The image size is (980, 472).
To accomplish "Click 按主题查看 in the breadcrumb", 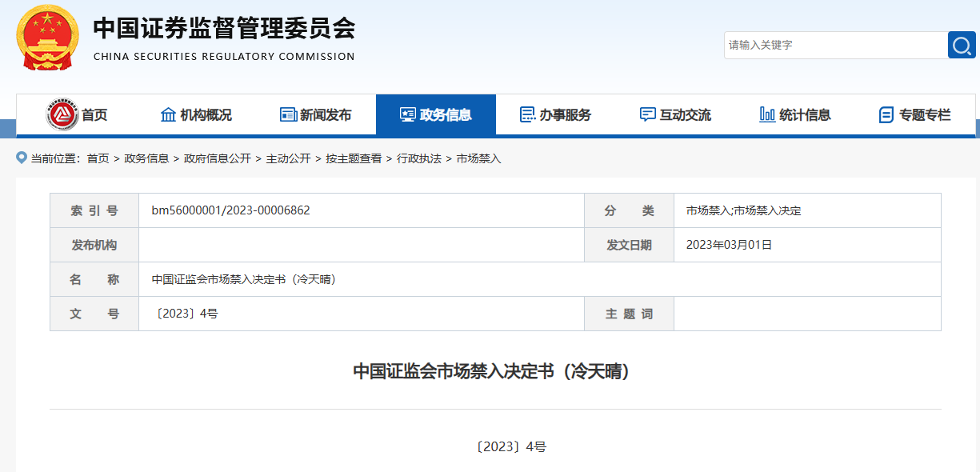I will [x=354, y=159].
